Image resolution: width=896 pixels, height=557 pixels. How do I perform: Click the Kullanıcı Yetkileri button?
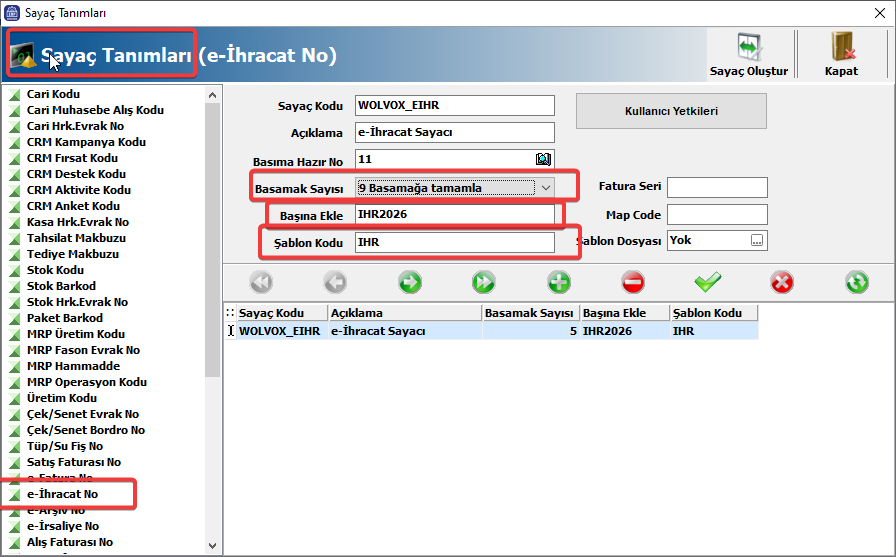click(671, 111)
